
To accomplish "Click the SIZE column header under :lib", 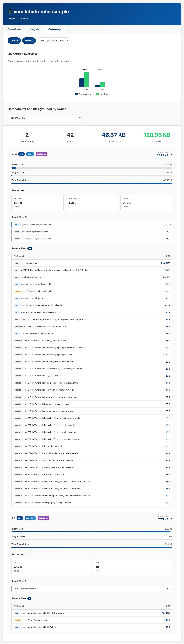I will tap(168, 606).
